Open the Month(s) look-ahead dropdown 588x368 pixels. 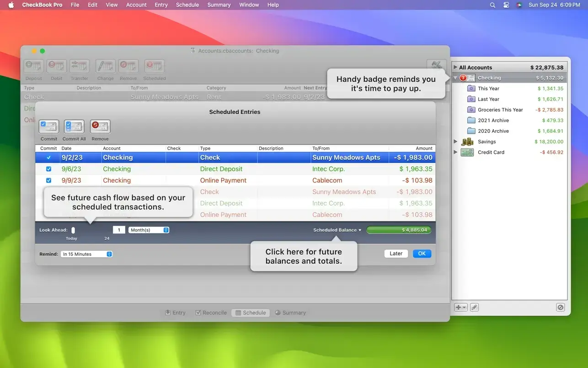pos(149,230)
